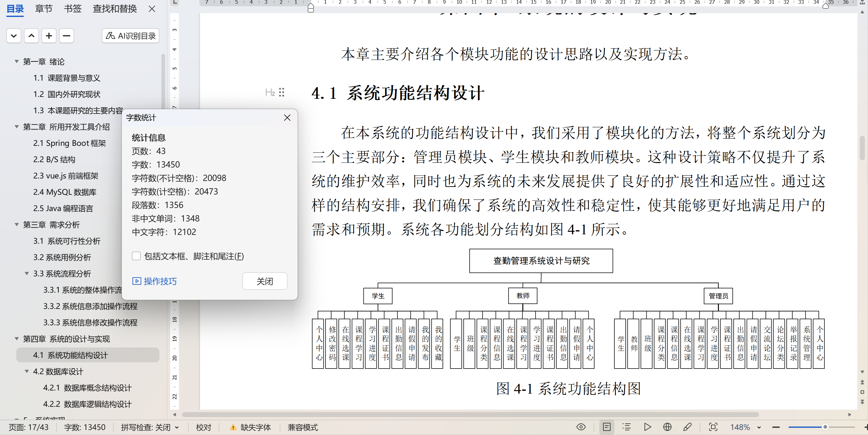Click the 关闭 button in word count dialog

[265, 281]
